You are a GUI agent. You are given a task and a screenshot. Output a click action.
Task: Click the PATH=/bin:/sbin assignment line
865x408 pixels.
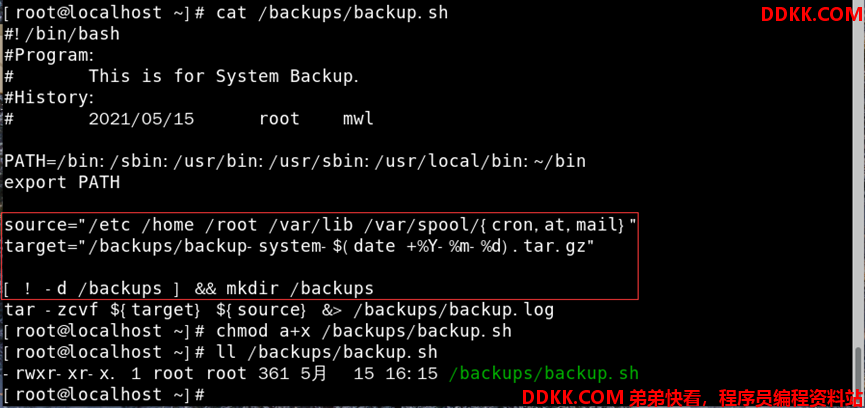(x=295, y=162)
